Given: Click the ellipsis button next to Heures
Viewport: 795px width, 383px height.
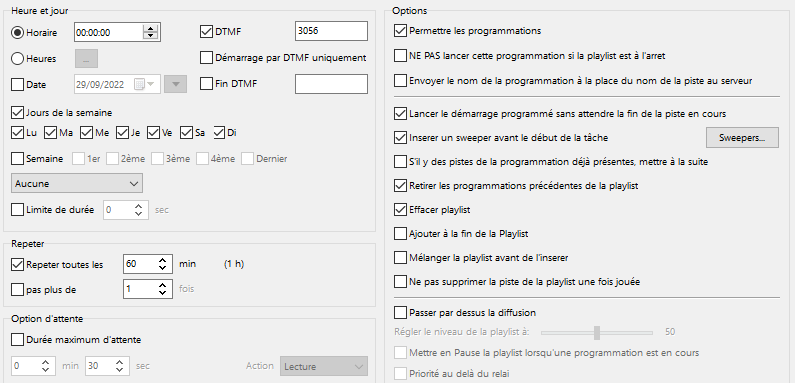Looking at the screenshot, I should pos(86,59).
